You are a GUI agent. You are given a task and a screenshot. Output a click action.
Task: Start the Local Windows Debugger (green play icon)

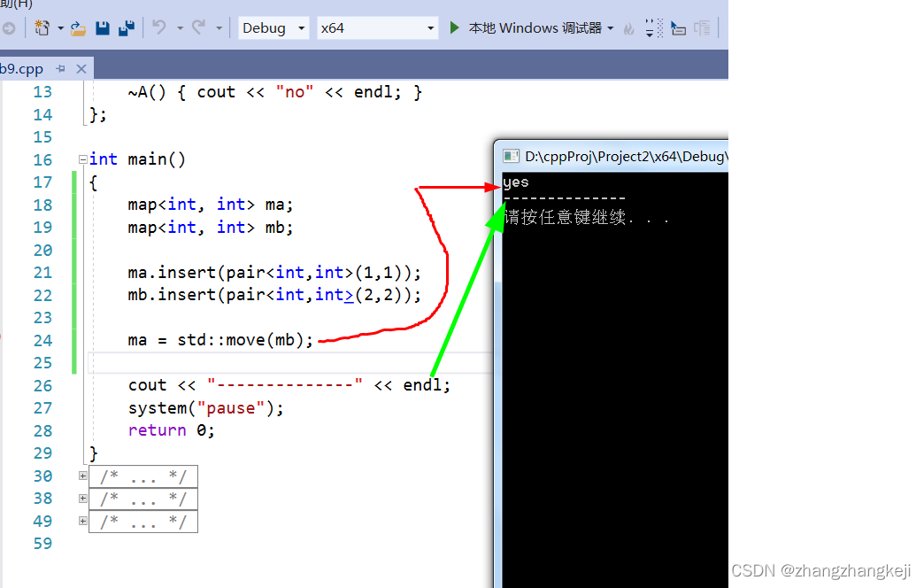pos(454,27)
